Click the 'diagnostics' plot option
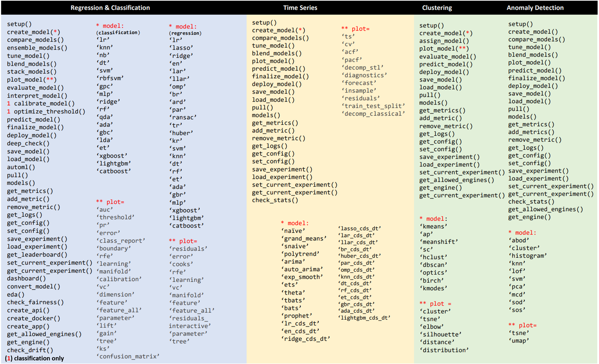This screenshot has width=599, height=364. coord(364,75)
